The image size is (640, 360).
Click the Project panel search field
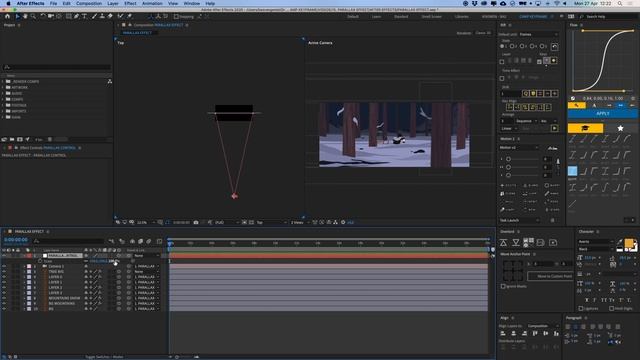point(57,67)
